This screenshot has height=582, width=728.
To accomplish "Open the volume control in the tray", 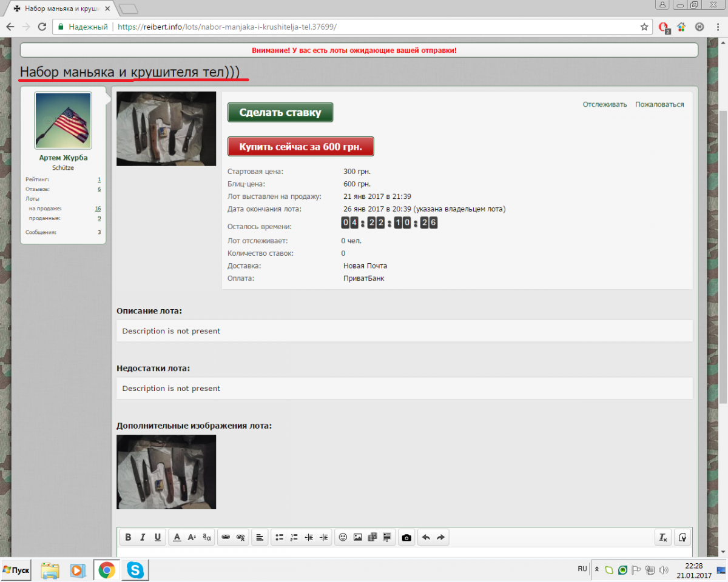I will tap(664, 570).
